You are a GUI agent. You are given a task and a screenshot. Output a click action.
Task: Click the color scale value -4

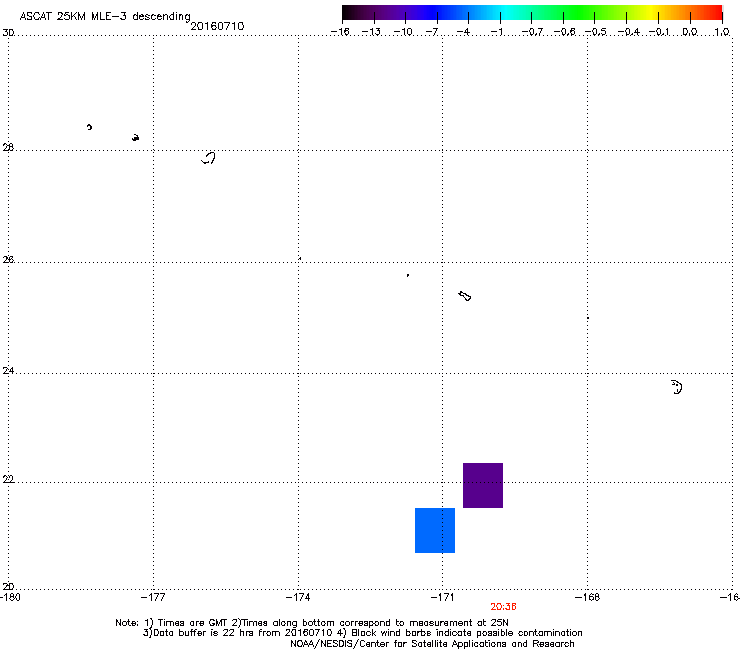(463, 32)
